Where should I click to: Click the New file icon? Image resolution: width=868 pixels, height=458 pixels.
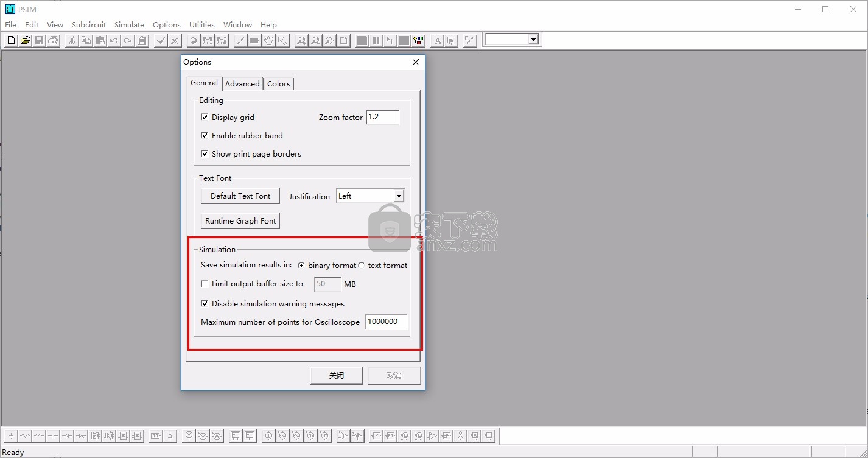click(x=10, y=40)
